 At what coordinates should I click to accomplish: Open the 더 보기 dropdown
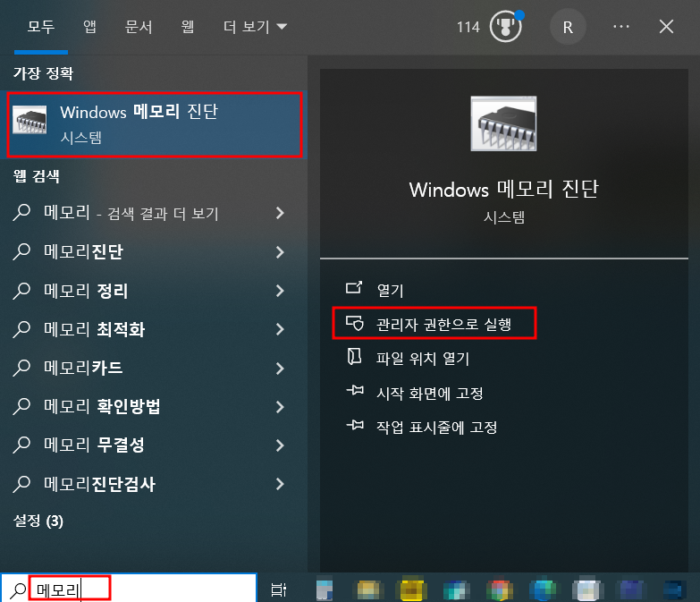255,27
